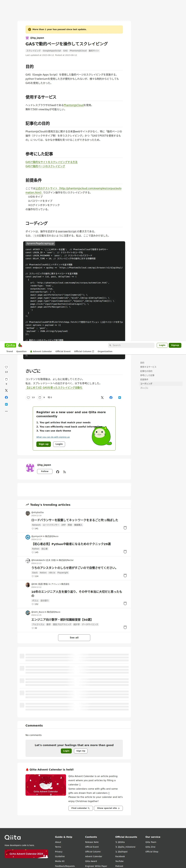The height and width of the screenshot is (868, 186).
Task: Open the Organization navigation tab
Action: 105,351
